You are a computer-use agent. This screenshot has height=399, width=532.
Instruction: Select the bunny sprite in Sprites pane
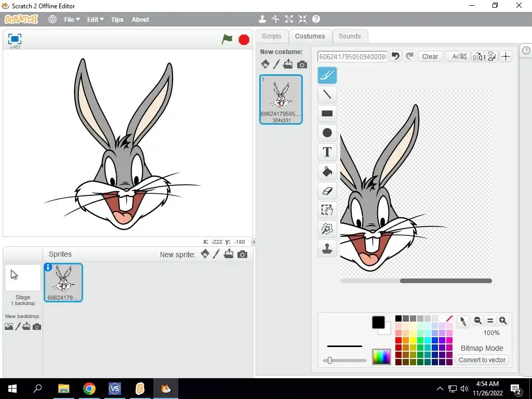pos(63,282)
